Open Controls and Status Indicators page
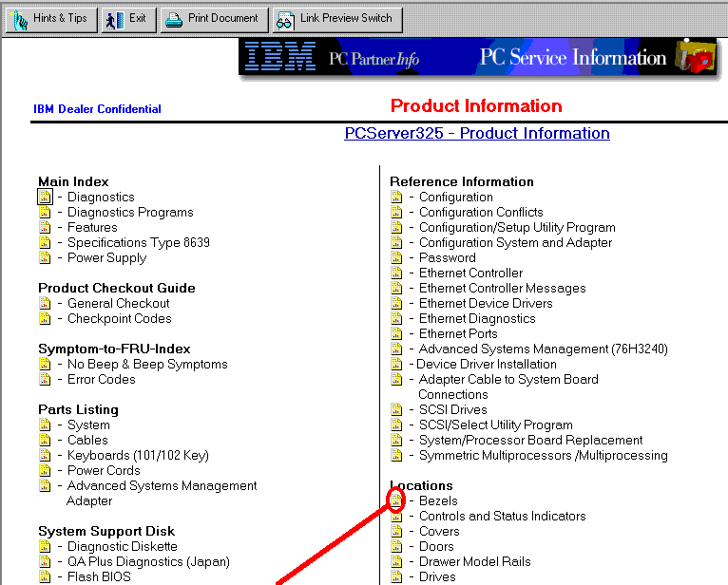Image resolution: width=728 pixels, height=585 pixels. pos(502,516)
